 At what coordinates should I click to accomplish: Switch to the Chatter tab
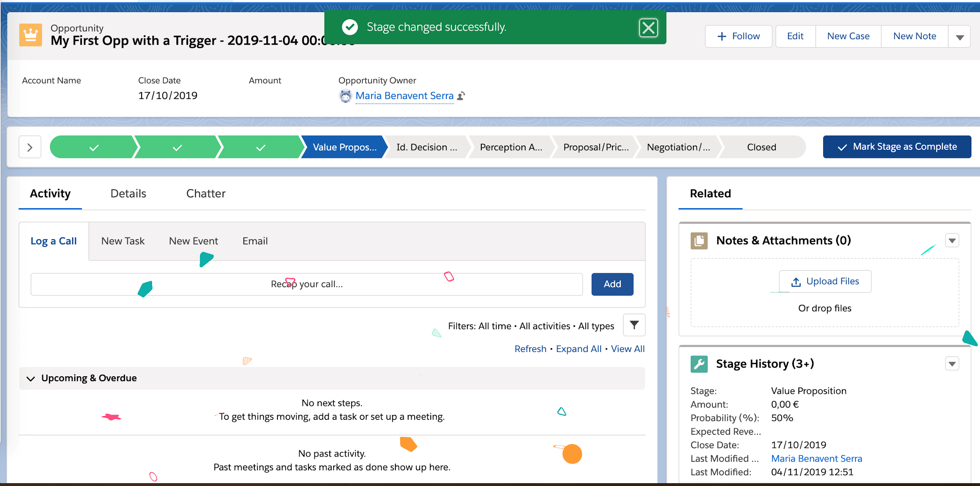click(x=205, y=193)
